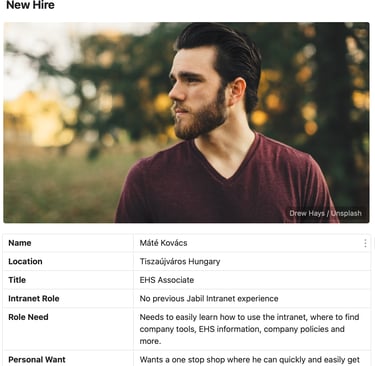Select the one stop shop description text
This screenshot has width=375, height=366.
(x=250, y=360)
